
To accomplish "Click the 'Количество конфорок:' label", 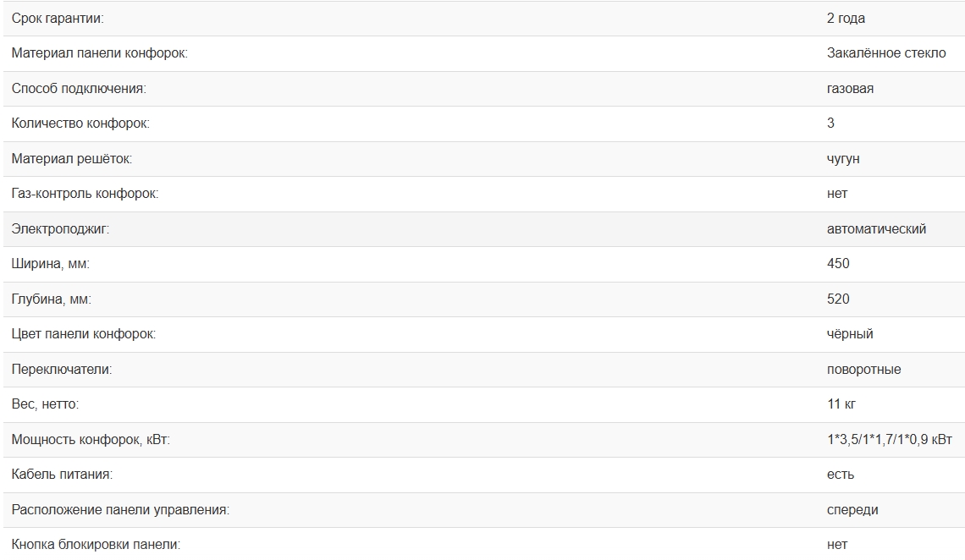I will [80, 124].
